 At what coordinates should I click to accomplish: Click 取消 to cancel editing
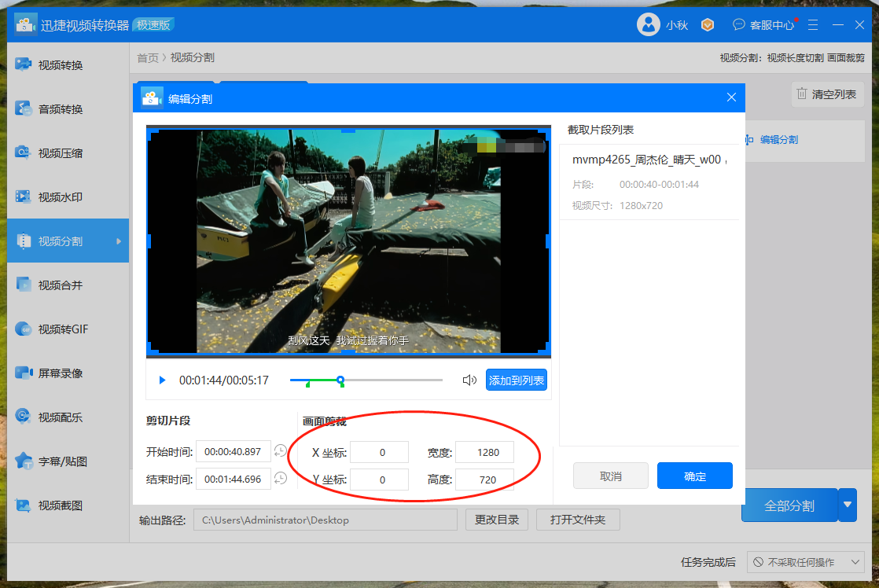pos(611,476)
